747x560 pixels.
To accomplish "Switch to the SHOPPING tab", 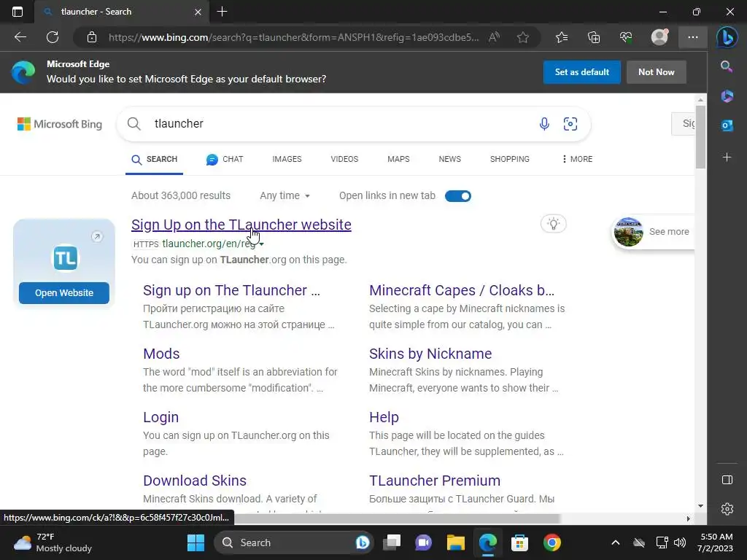I will (x=510, y=159).
